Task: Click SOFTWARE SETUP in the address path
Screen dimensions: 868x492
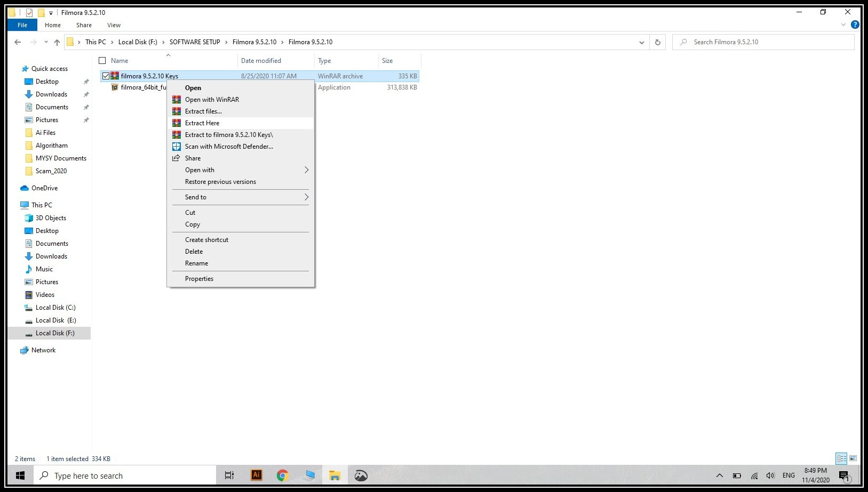Action: (195, 42)
